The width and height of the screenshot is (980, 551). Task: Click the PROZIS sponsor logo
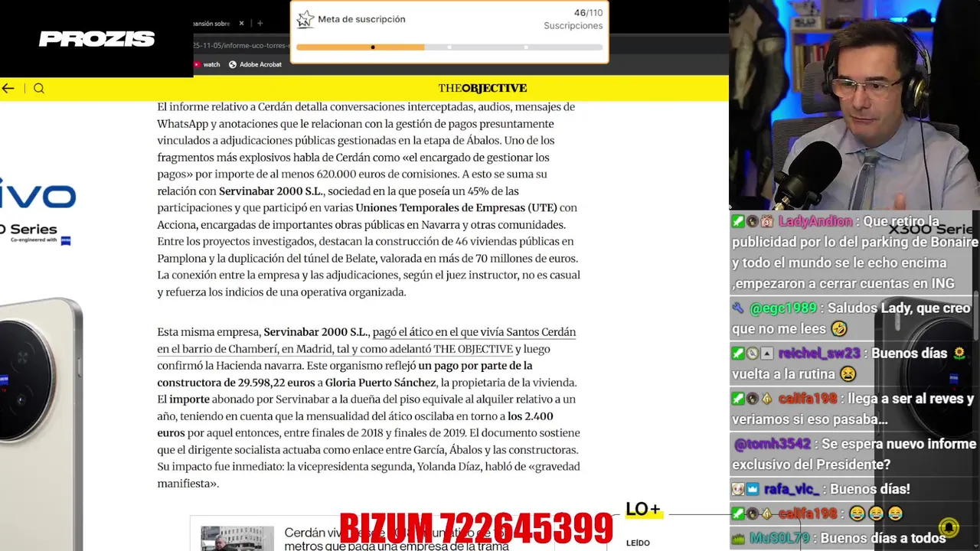click(96, 39)
